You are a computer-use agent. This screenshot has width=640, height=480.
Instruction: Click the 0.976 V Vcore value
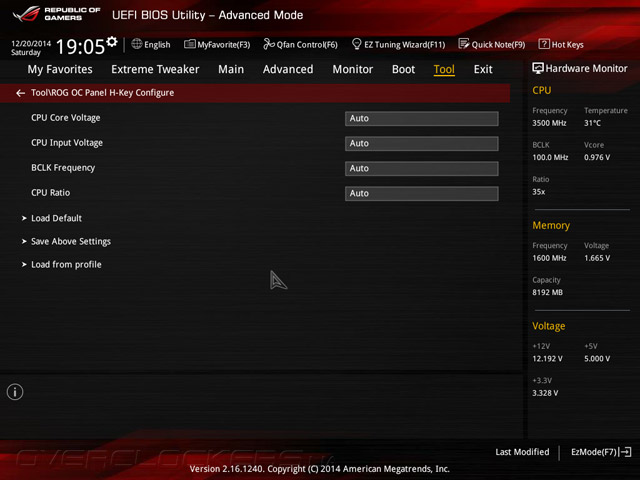[597, 158]
